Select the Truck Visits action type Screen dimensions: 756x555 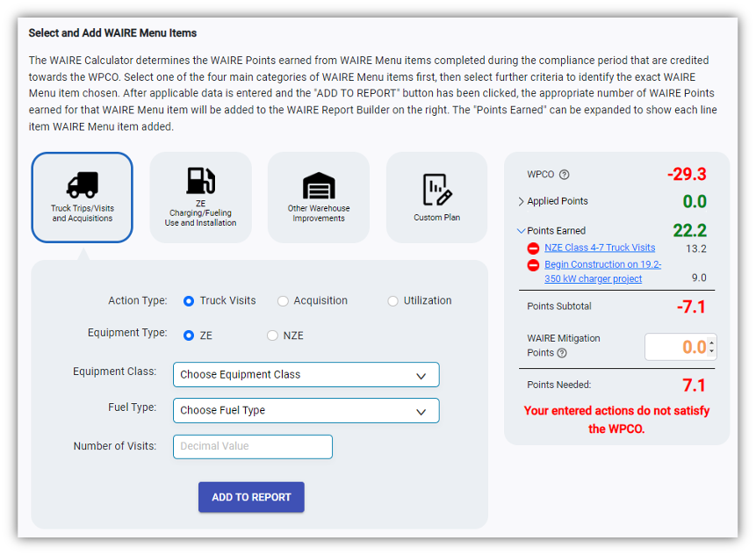(189, 301)
